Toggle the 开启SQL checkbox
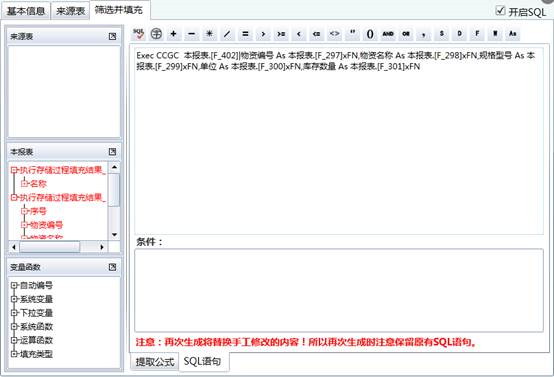The width and height of the screenshot is (554, 377). pyautogui.click(x=500, y=10)
